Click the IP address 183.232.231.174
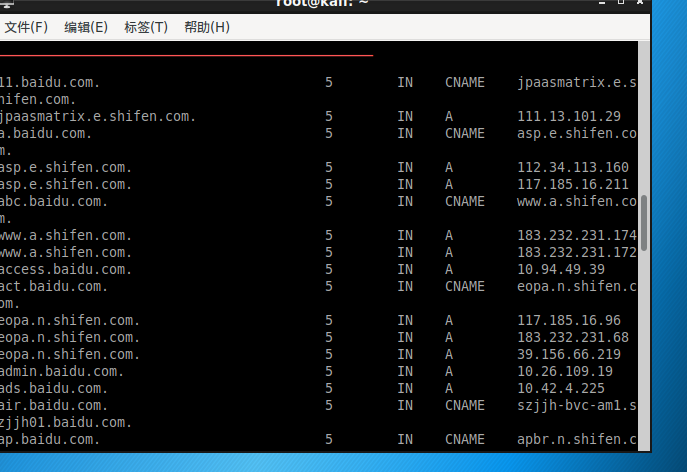The image size is (687, 472). tap(577, 235)
